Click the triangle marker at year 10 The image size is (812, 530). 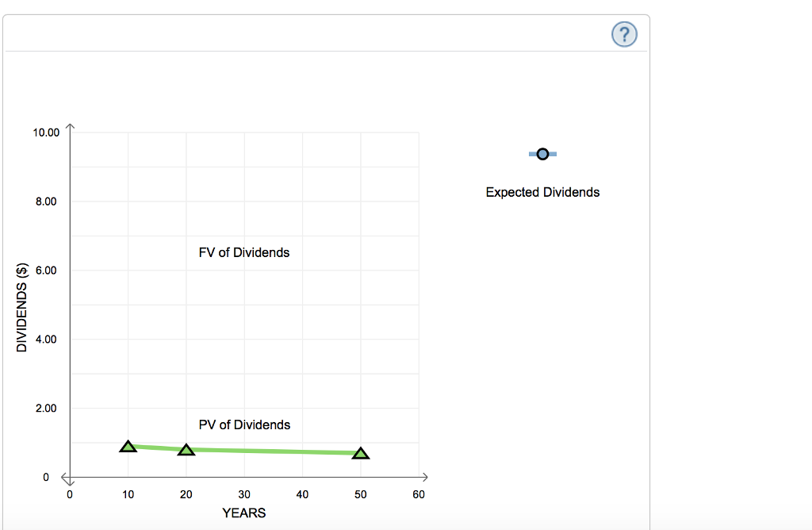point(128,446)
